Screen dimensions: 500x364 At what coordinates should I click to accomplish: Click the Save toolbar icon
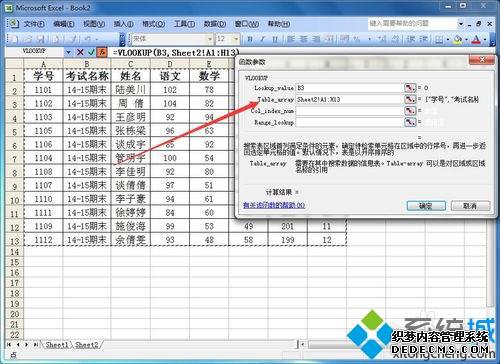click(x=41, y=39)
